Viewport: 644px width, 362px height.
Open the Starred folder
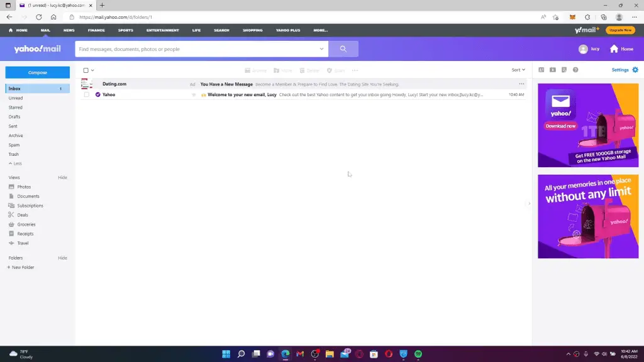tap(15, 107)
